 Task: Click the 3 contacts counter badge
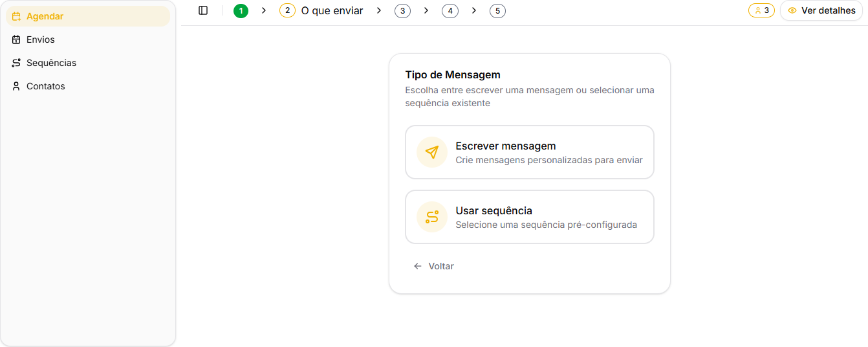(x=761, y=10)
